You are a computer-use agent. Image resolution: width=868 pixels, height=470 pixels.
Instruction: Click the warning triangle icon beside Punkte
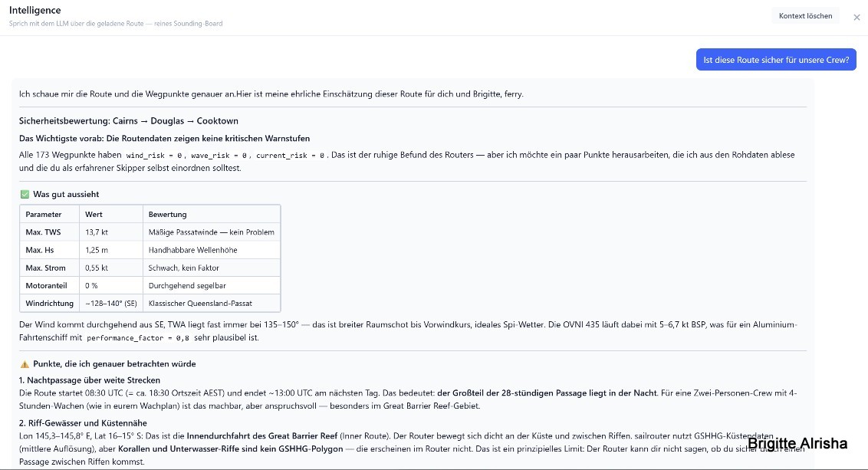click(x=25, y=364)
